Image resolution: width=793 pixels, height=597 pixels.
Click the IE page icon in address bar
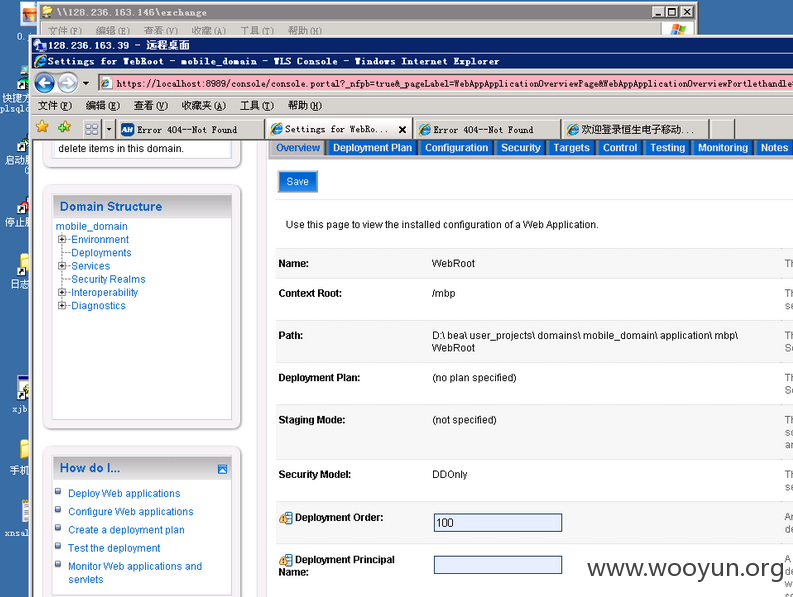click(106, 83)
